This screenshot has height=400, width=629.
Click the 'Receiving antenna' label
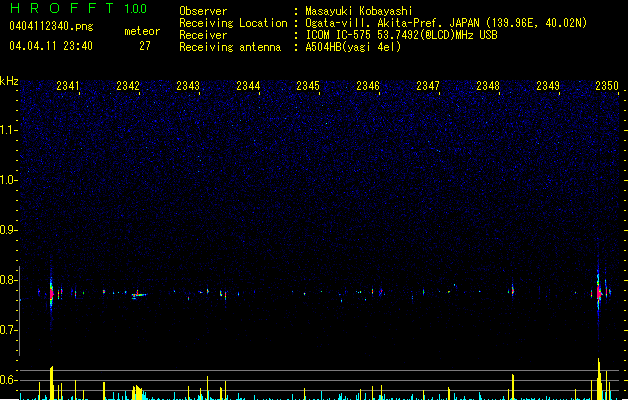230,47
